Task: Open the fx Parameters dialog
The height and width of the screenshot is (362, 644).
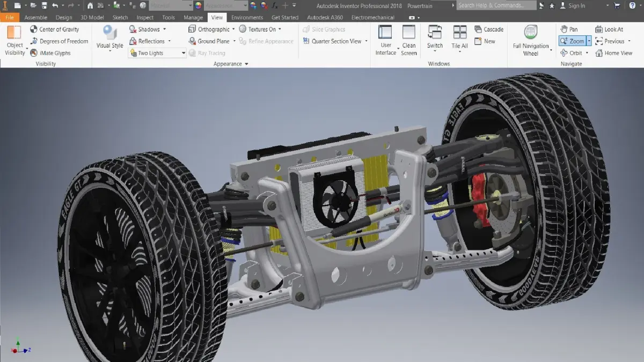Action: (274, 5)
